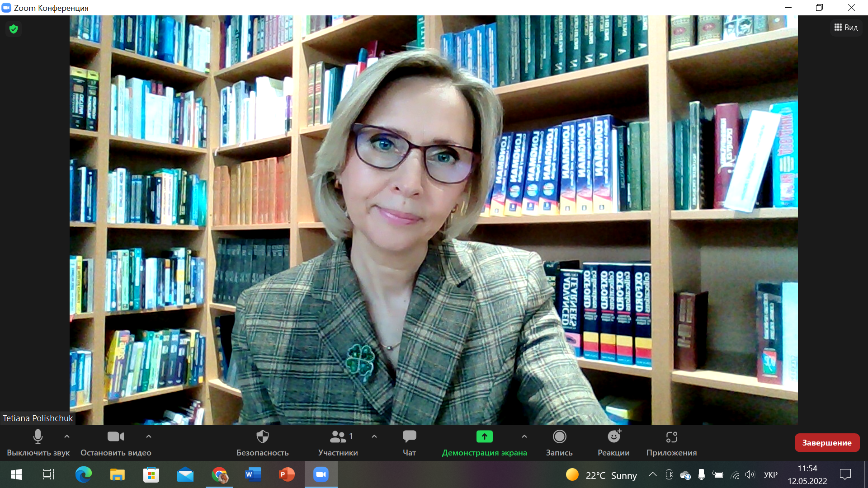
Task: Click the green encryption shield icon
Action: pos(14,29)
